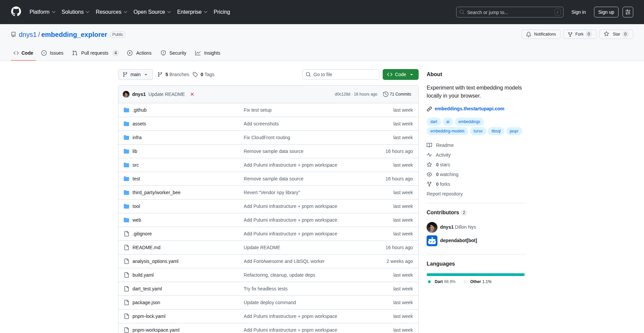Image resolution: width=644 pixels, height=333 pixels.
Task: Open embeddings.thestartupapi.com link
Action: coord(470,109)
